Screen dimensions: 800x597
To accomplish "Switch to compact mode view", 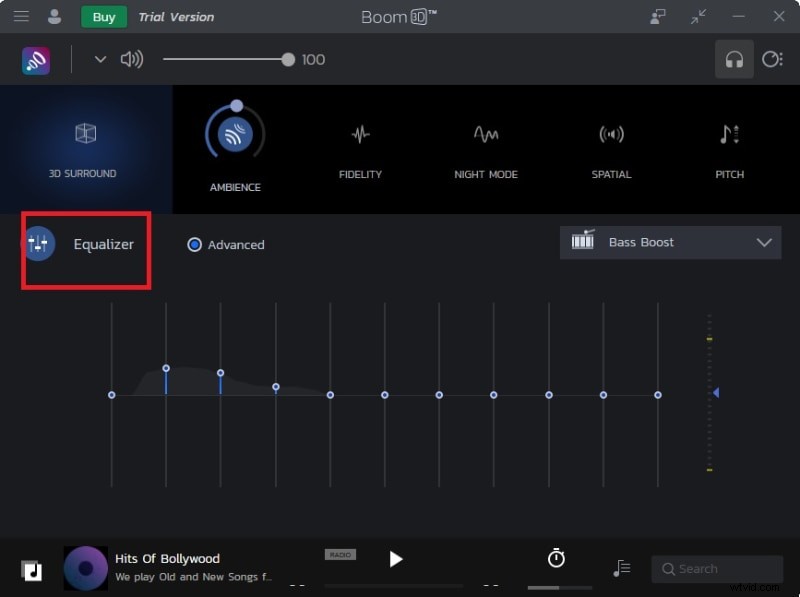I will [698, 16].
